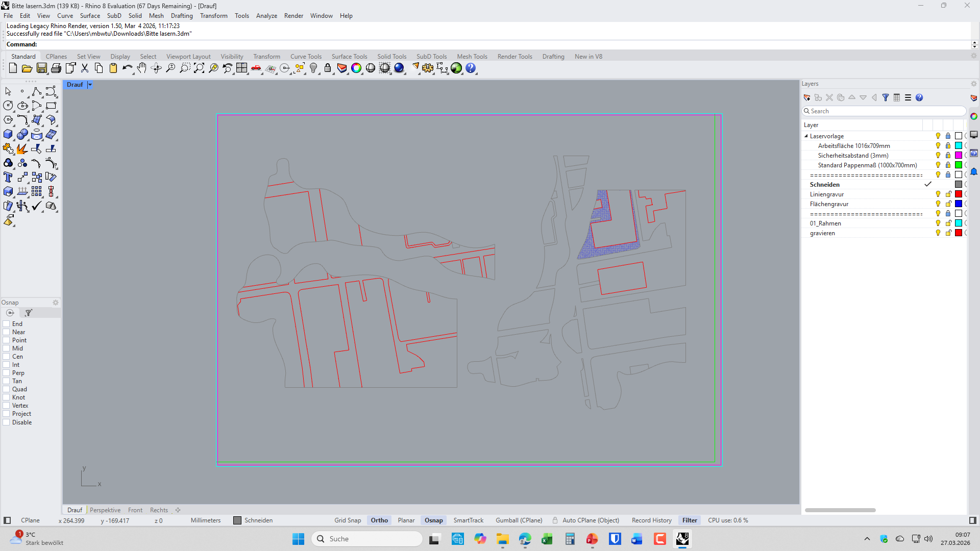Select the Circle tool in sidebar

pyautogui.click(x=8, y=106)
